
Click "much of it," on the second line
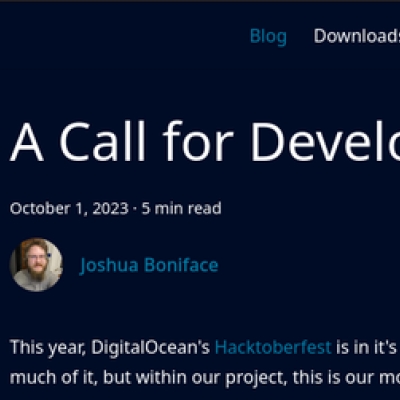[x=54, y=377]
